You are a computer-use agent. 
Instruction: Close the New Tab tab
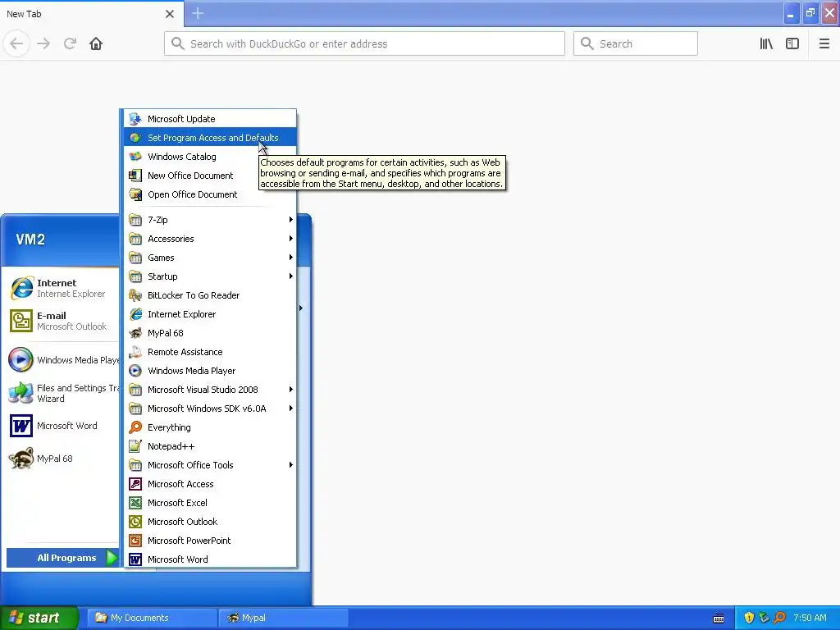point(170,14)
